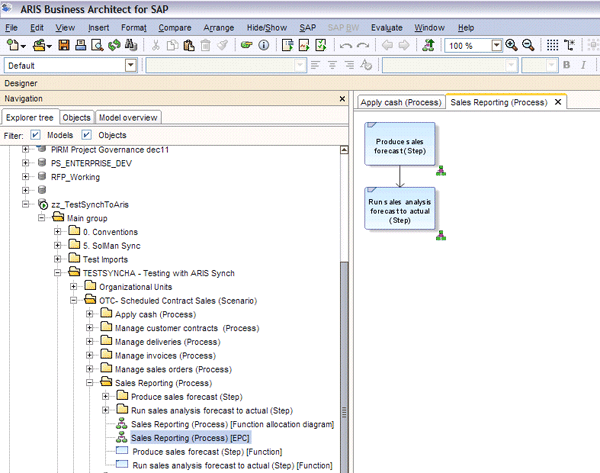Viewport: 600px width, 473px height.
Task: Collapse the zz_TestSynchToAris database node
Action: (25, 204)
